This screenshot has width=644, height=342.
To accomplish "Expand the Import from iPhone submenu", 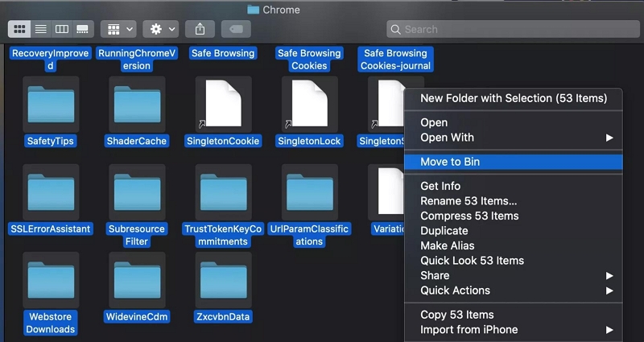I will click(514, 330).
